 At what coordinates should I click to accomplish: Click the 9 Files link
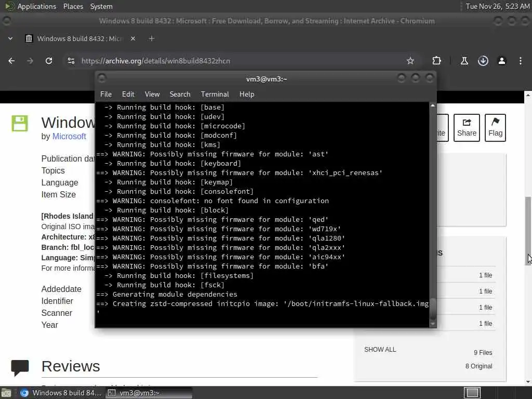coord(483,353)
